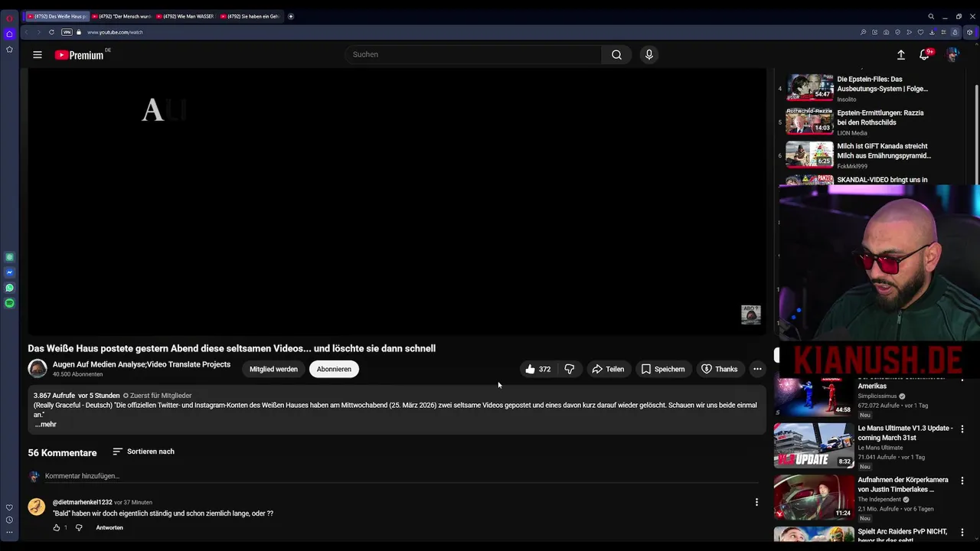Open Augen Auf Medien Analyse channel
Viewport: 980px width, 551px height.
click(x=142, y=364)
